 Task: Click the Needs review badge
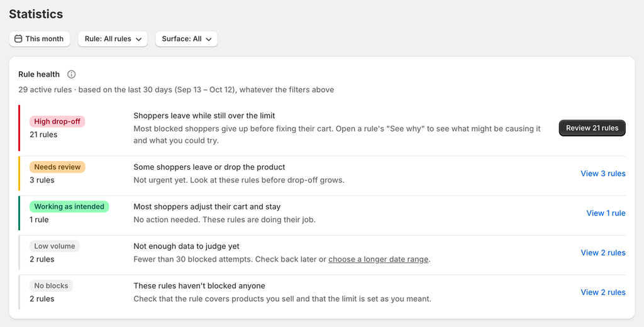[x=57, y=167]
